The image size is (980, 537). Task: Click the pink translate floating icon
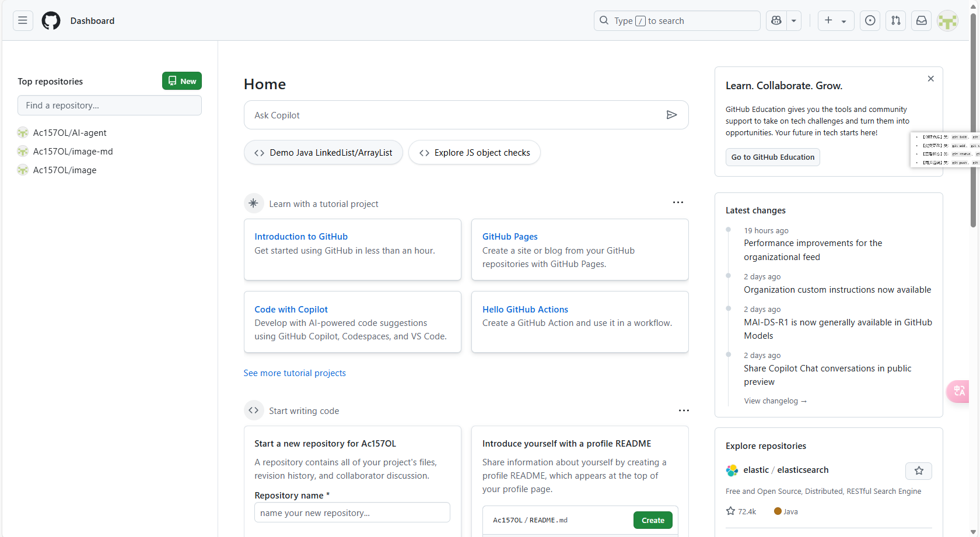coord(958,391)
